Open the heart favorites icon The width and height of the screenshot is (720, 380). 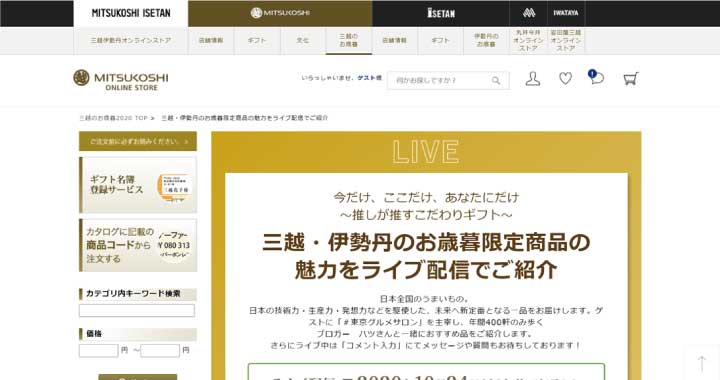pyautogui.click(x=565, y=79)
